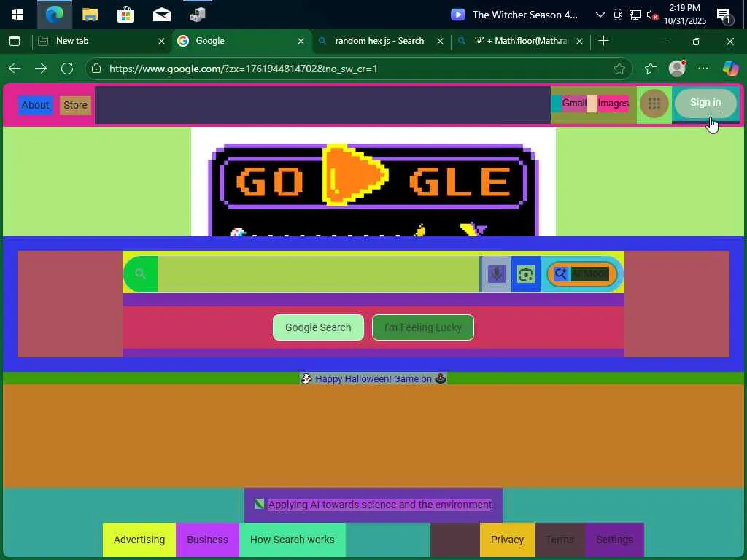Open the Google Store link
Viewport: 747px width, 560px height.
coord(75,105)
